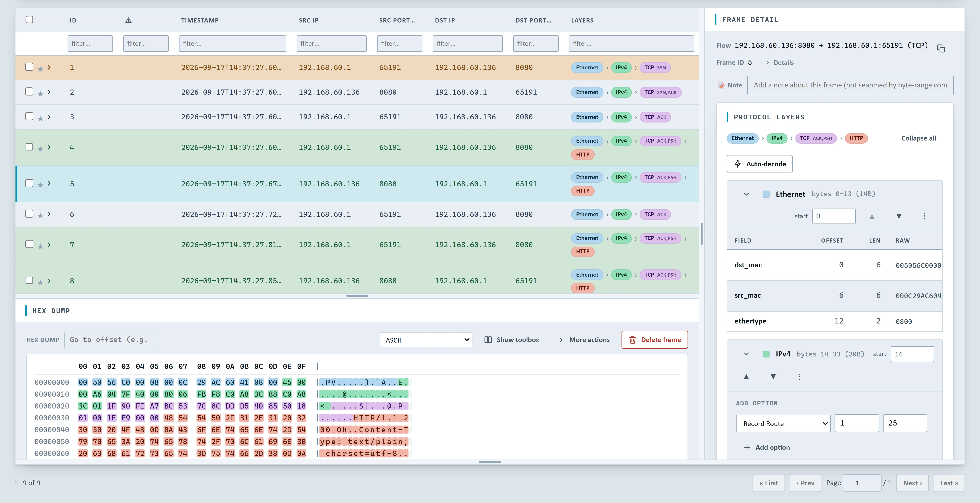Copy the flow string with the copy icon
980x503 pixels.
coord(941,48)
